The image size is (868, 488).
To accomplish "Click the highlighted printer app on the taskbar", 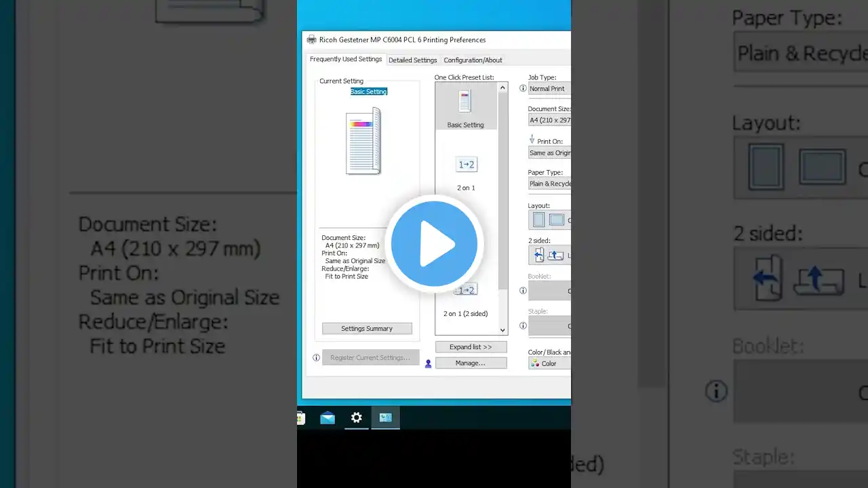I will pos(386,418).
